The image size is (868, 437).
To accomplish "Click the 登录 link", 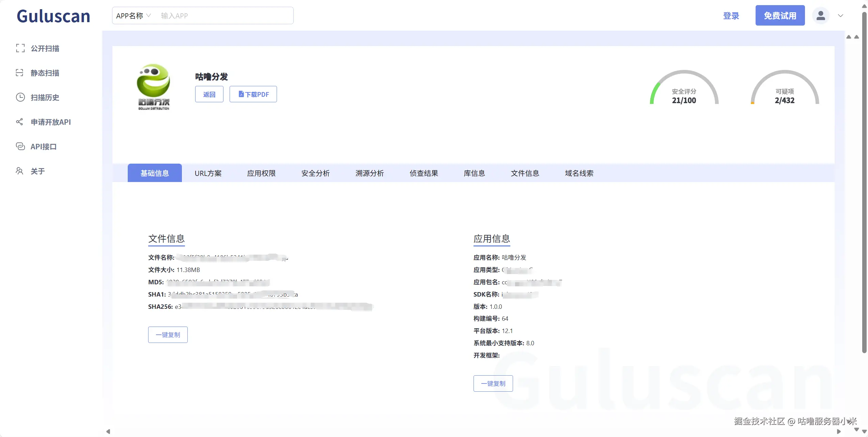I will tap(731, 16).
